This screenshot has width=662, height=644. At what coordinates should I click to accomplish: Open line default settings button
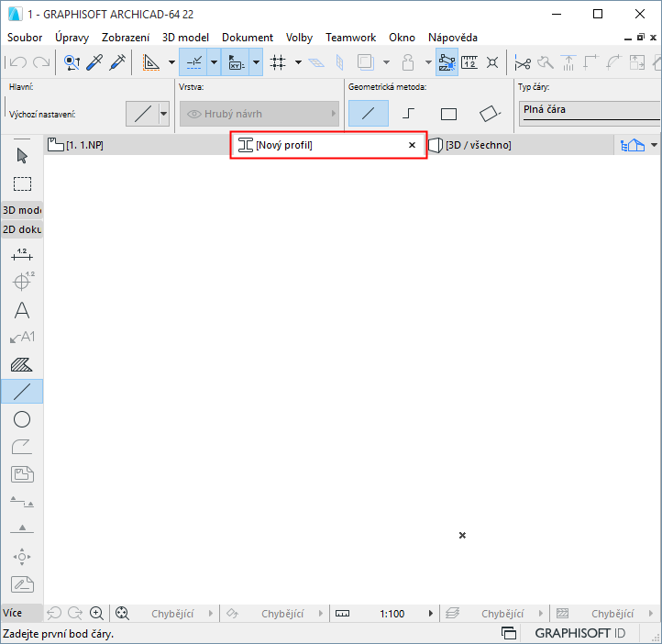click(x=142, y=114)
